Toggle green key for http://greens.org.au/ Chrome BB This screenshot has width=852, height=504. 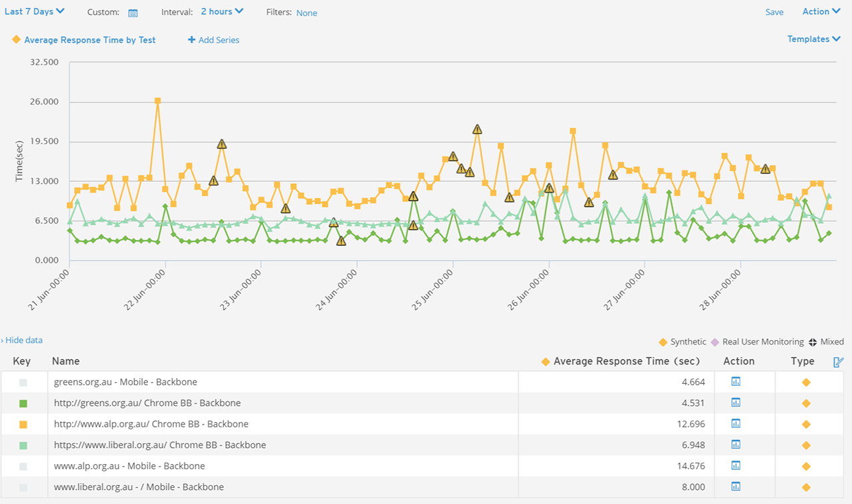23,403
